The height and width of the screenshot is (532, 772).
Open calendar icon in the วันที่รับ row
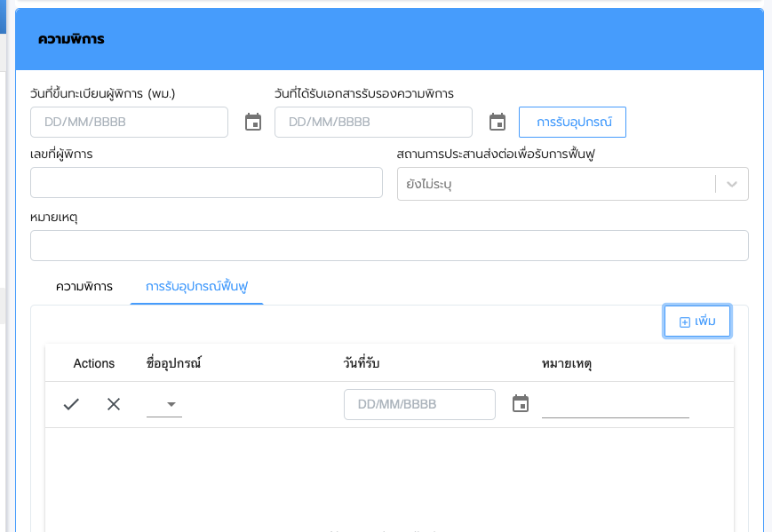(x=521, y=404)
